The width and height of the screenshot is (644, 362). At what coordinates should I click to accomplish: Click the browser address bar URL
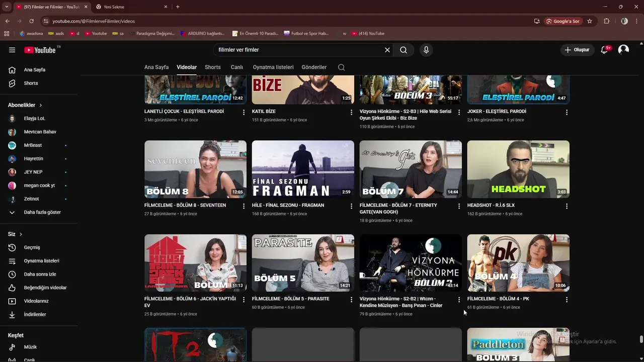coord(94,21)
